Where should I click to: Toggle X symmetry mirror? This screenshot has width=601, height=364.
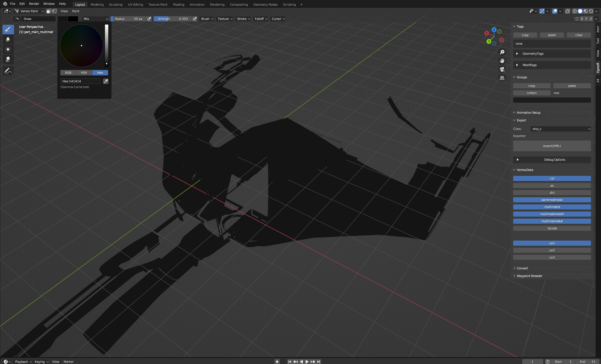[582, 19]
